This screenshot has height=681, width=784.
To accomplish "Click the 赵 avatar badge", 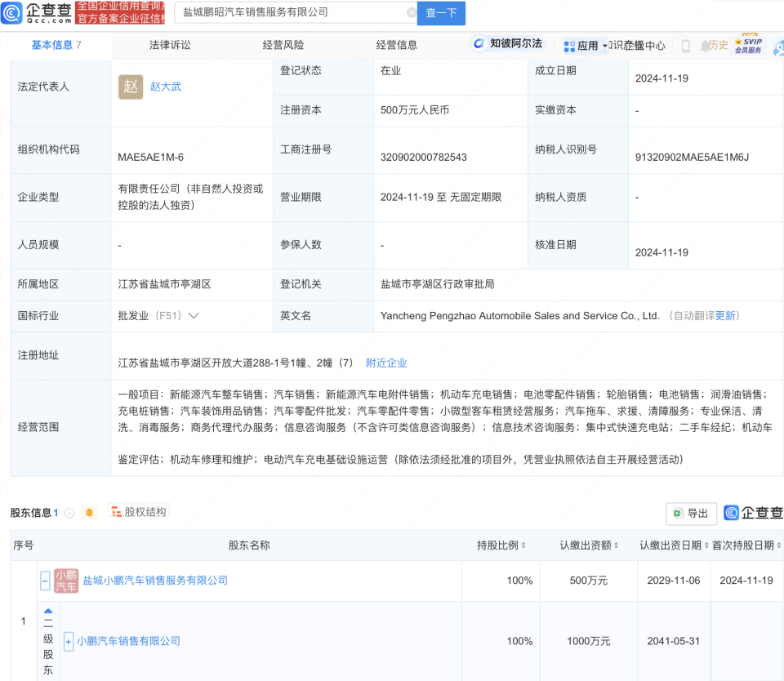I will point(131,87).
